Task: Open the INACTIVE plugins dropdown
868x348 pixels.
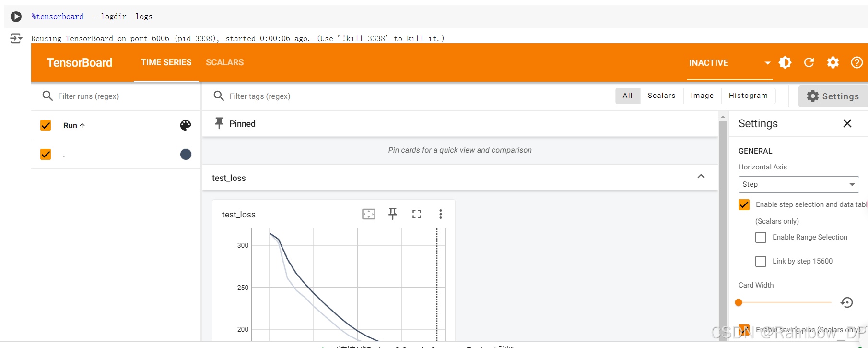Action: point(729,63)
